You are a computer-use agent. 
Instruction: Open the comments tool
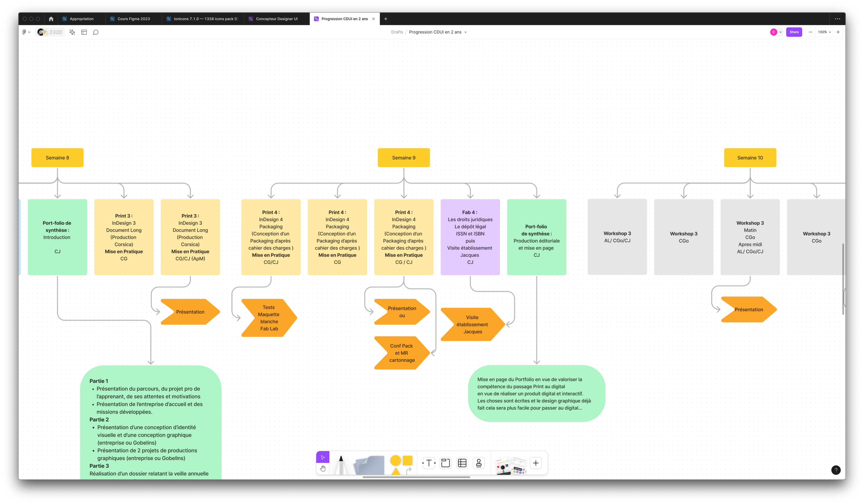point(96,32)
